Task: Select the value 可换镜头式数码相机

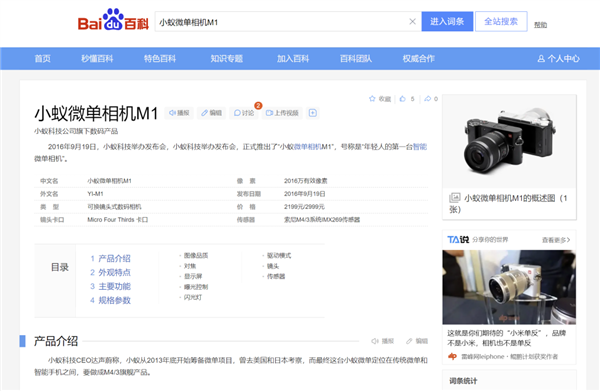Action: coord(114,207)
